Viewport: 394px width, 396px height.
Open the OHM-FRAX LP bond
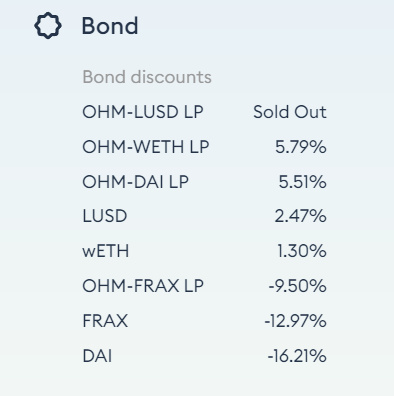point(204,286)
